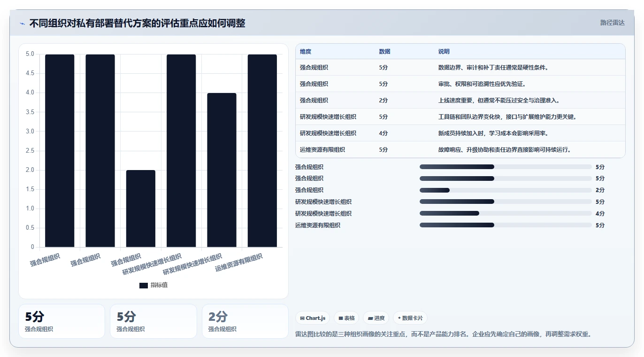Click the 说明 column header
Screen dimensions: 644x357
tap(444, 52)
